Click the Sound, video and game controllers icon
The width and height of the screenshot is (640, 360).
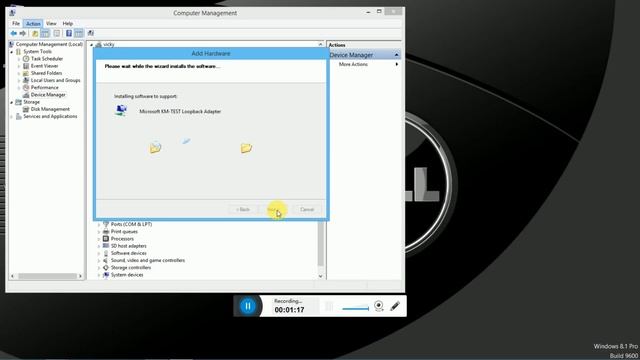[106, 260]
